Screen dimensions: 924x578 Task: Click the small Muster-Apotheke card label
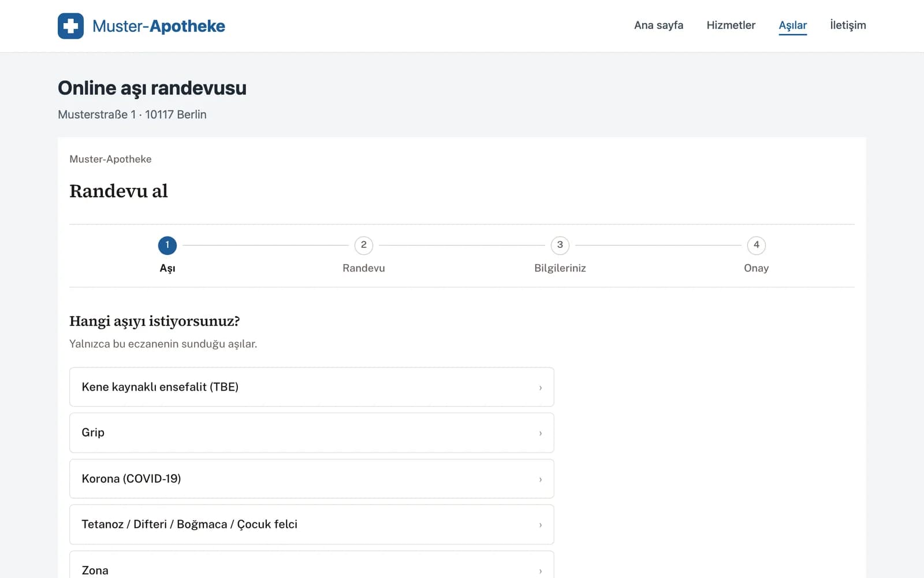pyautogui.click(x=110, y=159)
